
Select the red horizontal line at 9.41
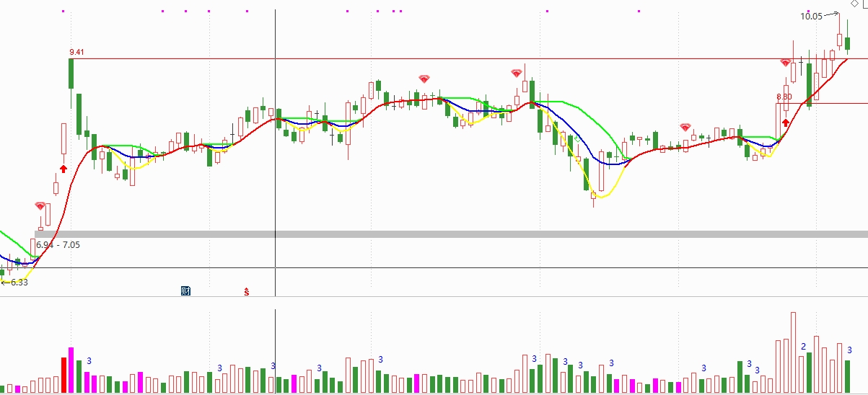click(469, 58)
